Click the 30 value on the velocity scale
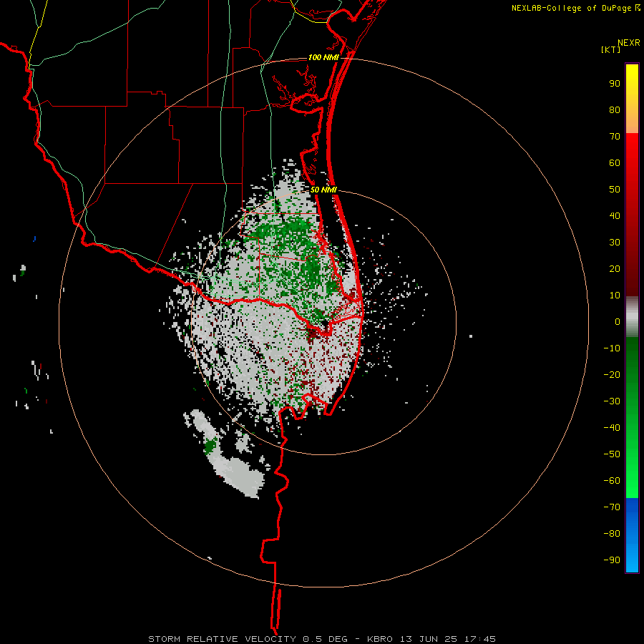This screenshot has width=644, height=644. click(x=615, y=243)
